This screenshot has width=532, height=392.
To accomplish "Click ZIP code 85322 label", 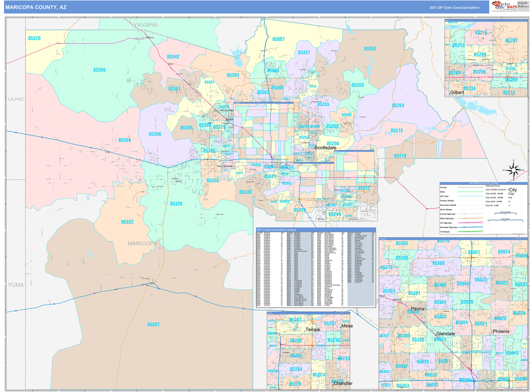I will (127, 222).
